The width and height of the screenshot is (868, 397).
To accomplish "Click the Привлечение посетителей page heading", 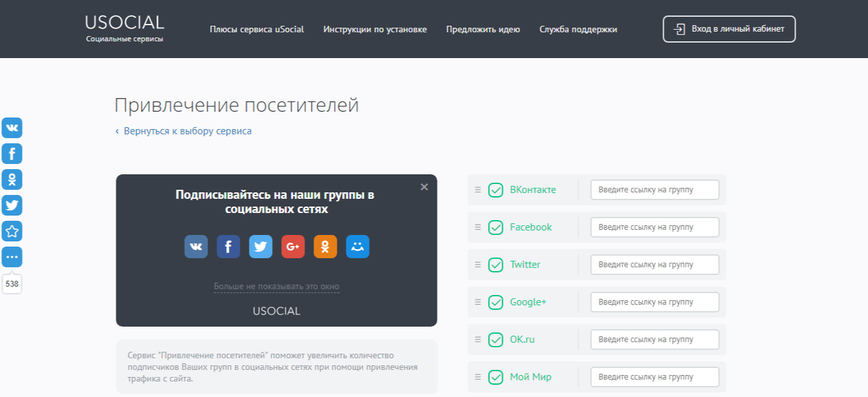I will coord(237,105).
